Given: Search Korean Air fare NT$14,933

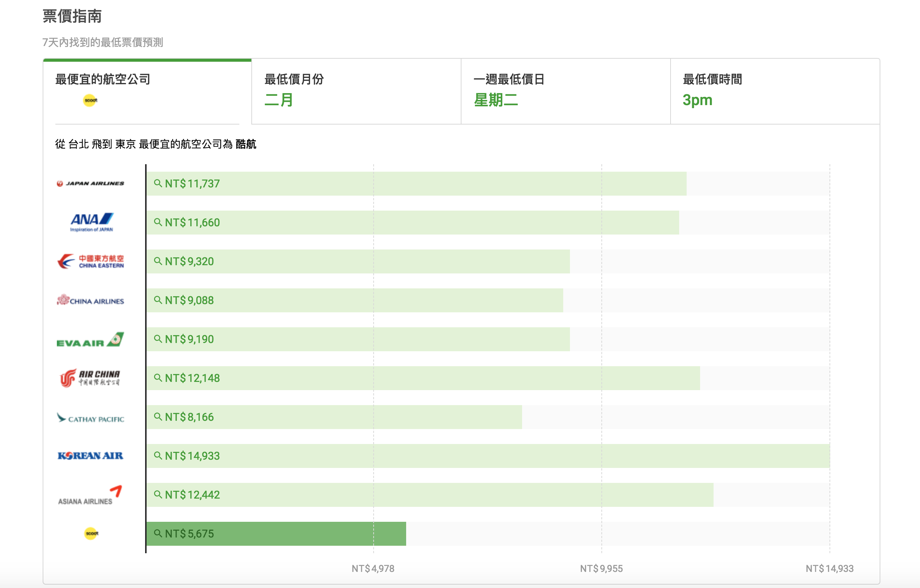Looking at the screenshot, I should pos(488,456).
